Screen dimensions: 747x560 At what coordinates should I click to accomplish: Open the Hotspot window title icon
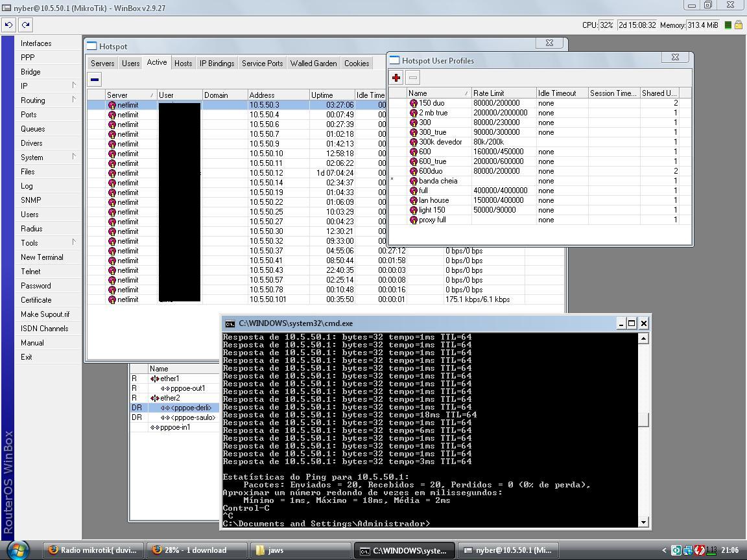click(x=91, y=46)
